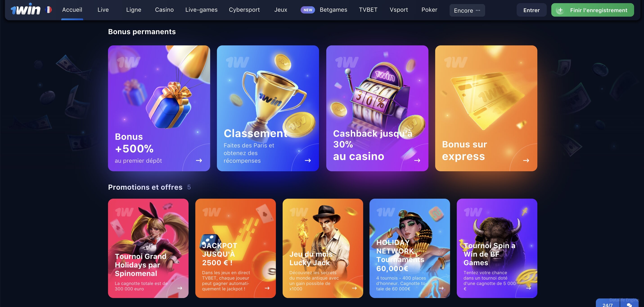Expand the Encore more menu
The image size is (644, 307).
pos(467,10)
